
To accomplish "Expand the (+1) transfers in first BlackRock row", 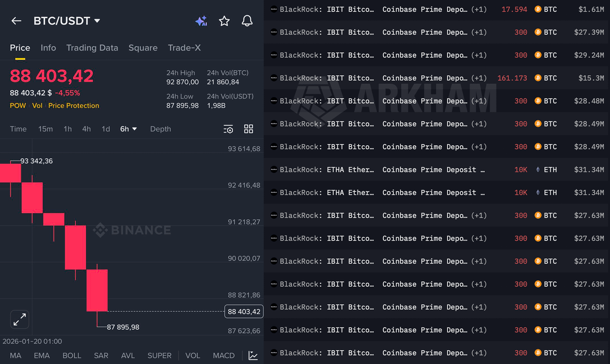I will (478, 9).
